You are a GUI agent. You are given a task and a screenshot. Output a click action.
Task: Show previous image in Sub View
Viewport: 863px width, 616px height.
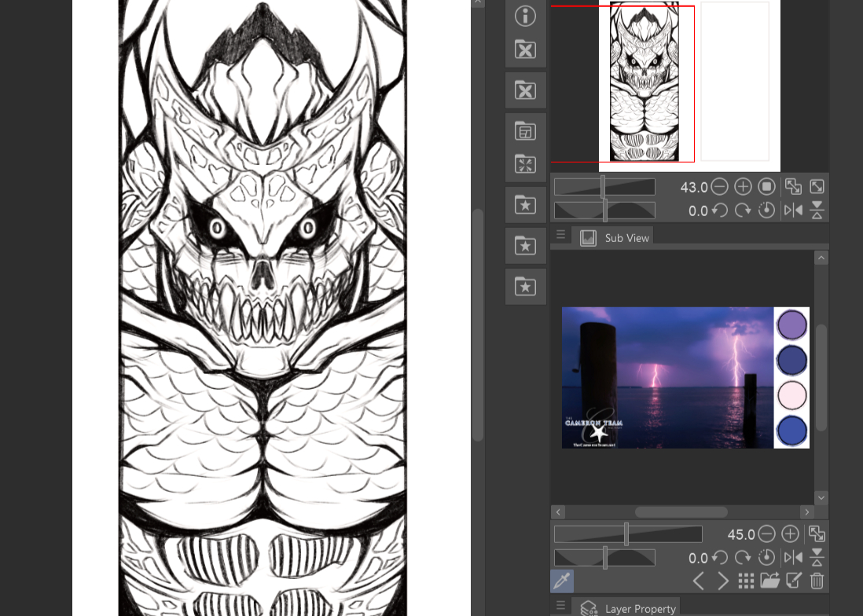699,581
